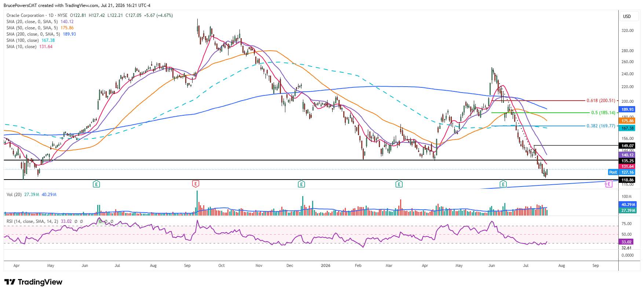Image resolution: width=644 pixels, height=293 pixels.
Task: Click the 167.38 teal price label
Action: [x=627, y=128]
